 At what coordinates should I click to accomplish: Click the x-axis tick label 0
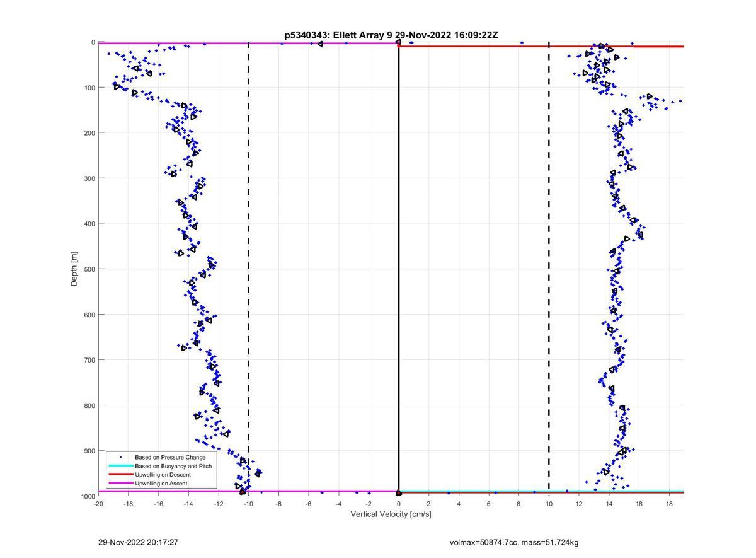point(399,504)
